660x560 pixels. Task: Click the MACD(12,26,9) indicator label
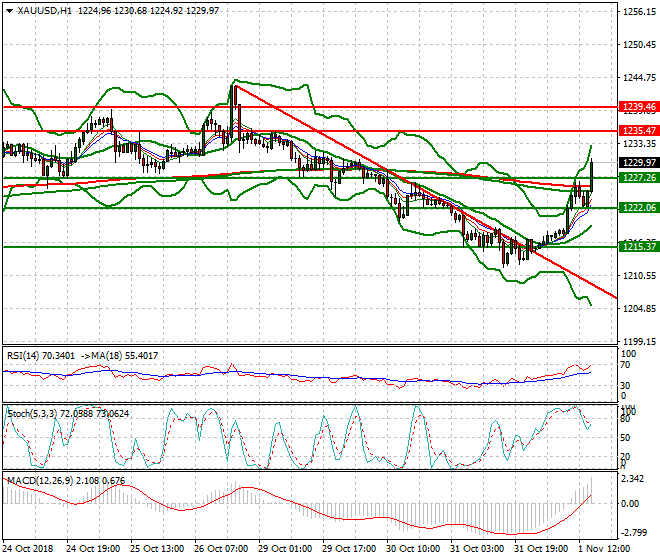click(40, 480)
